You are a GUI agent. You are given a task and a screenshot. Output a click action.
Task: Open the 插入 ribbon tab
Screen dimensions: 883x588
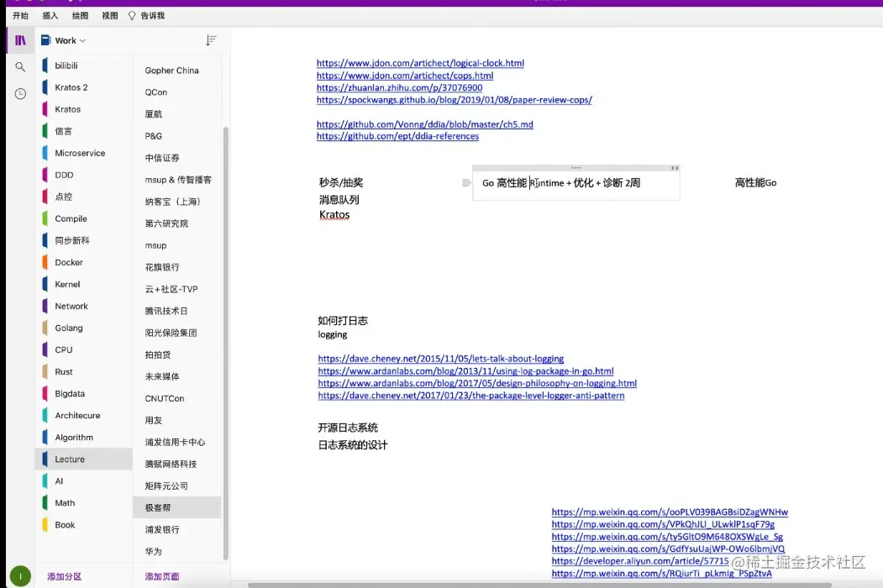coord(50,16)
